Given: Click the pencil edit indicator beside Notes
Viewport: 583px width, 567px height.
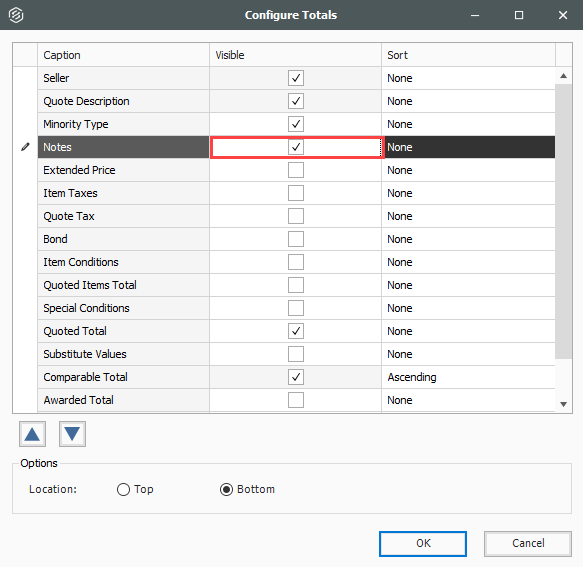Looking at the screenshot, I should [25, 147].
